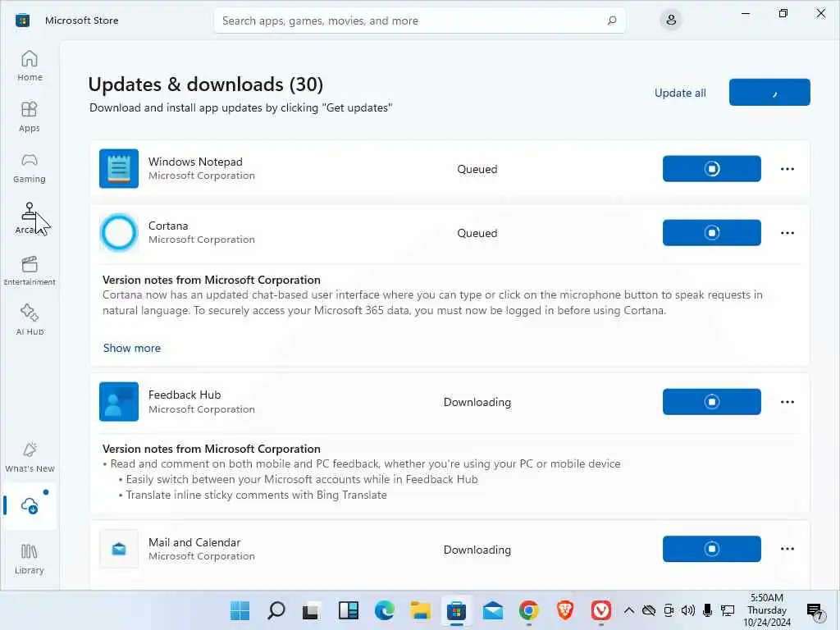Launch Google Chrome from the taskbar
This screenshot has width=840, height=630.
click(529, 610)
